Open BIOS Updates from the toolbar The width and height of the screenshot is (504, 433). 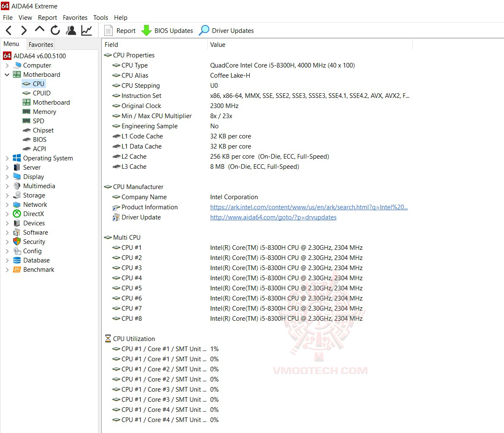click(167, 30)
